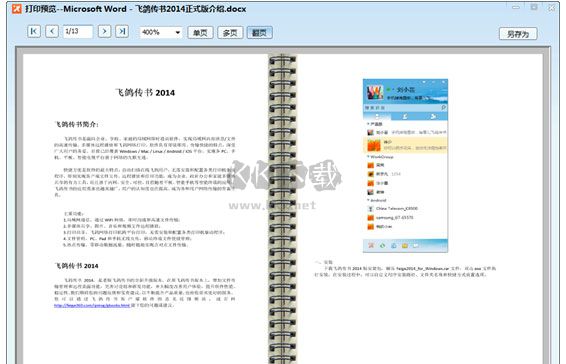Open the 400% zoom dropdown
This screenshot has height=364, width=566.
pyautogui.click(x=161, y=32)
